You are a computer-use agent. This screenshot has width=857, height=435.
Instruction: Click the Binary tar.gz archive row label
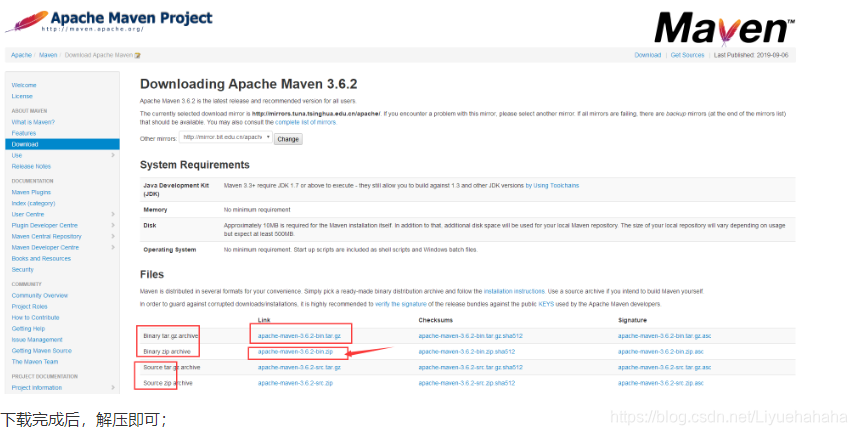tap(171, 336)
